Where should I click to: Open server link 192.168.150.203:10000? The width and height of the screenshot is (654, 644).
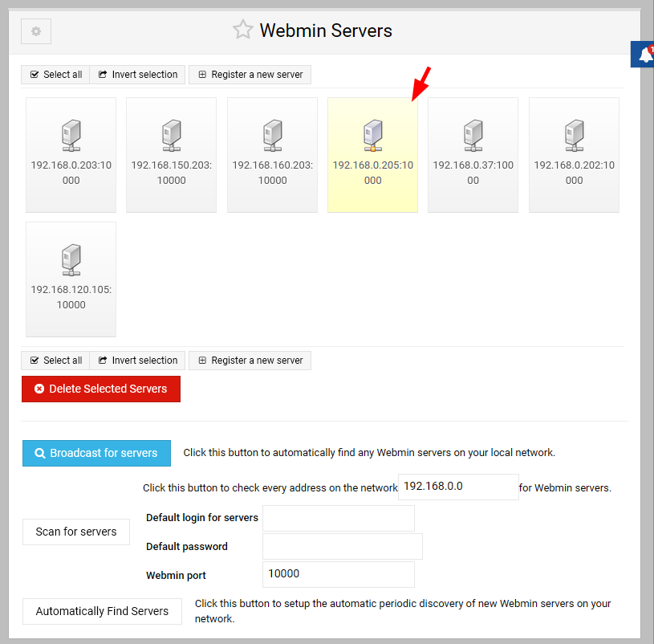pyautogui.click(x=172, y=173)
